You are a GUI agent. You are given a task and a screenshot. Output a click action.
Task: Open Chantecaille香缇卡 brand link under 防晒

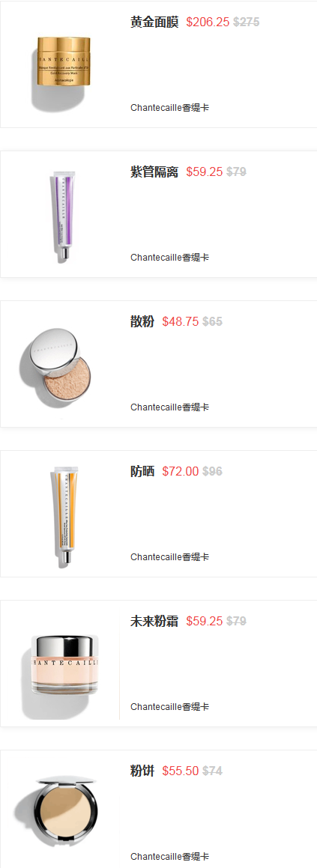pyautogui.click(x=169, y=557)
